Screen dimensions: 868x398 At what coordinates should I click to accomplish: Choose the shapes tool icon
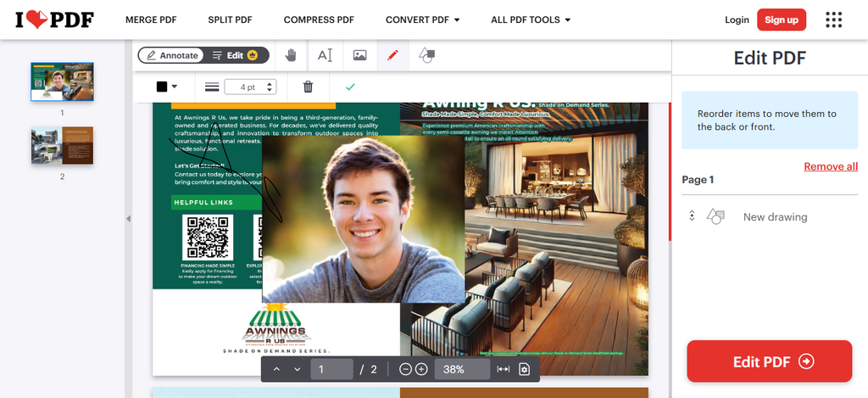(426, 55)
